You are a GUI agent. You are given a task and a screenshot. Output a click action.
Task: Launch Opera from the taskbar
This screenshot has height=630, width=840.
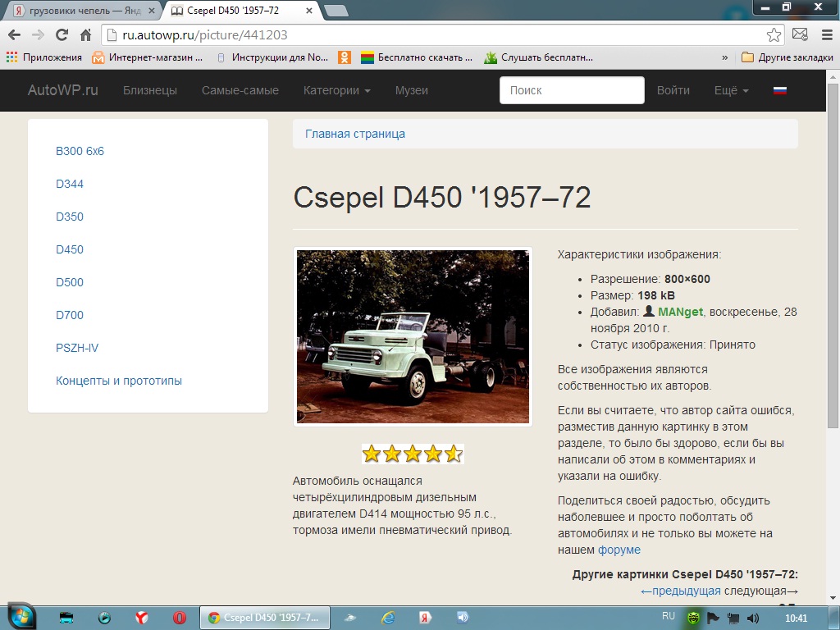coord(179,618)
